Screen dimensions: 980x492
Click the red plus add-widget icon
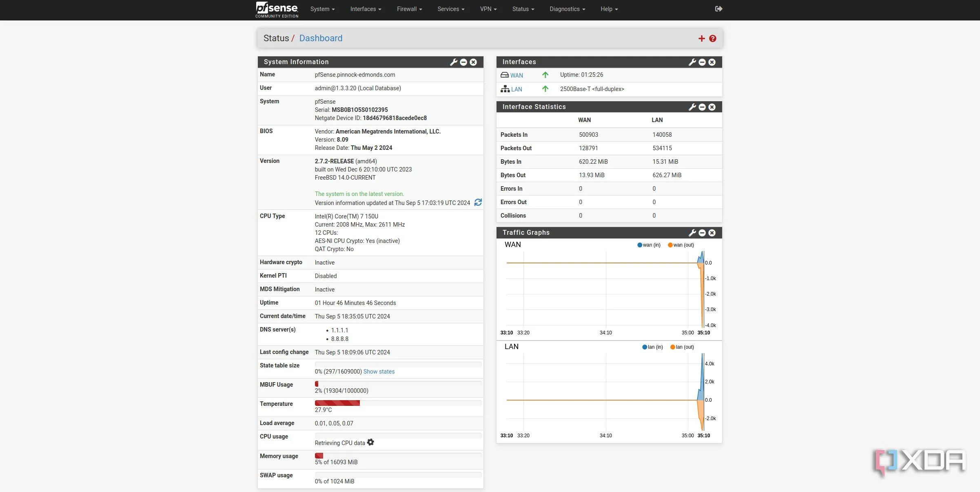(x=701, y=38)
